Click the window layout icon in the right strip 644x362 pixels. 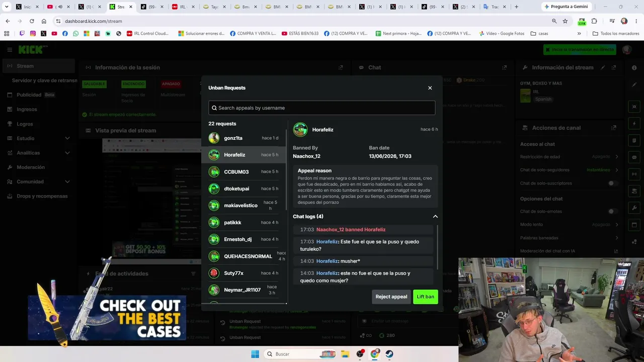coord(634,225)
